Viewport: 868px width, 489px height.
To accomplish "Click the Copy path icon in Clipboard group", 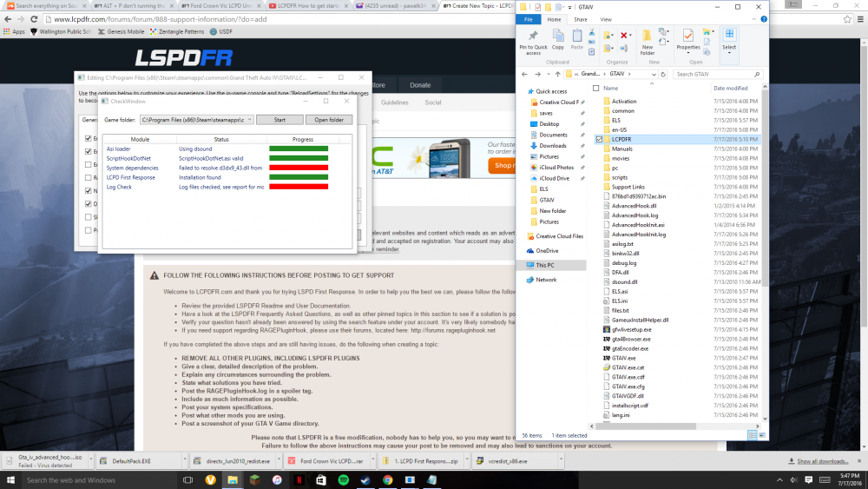I will pyautogui.click(x=591, y=42).
